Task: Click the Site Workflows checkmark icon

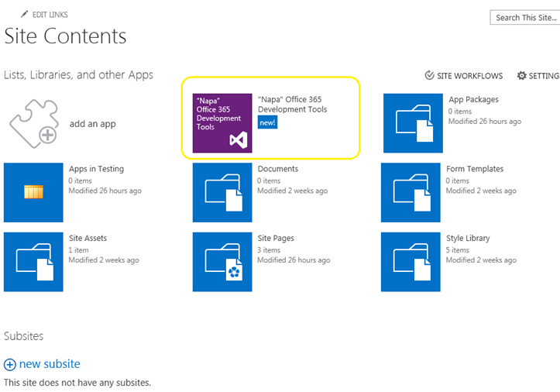Action: coord(429,75)
